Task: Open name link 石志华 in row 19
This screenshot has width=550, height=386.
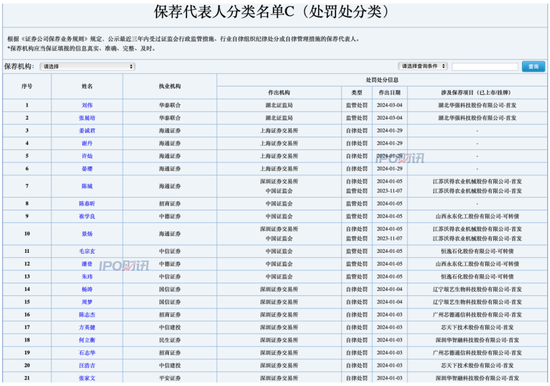Action: pos(87,352)
